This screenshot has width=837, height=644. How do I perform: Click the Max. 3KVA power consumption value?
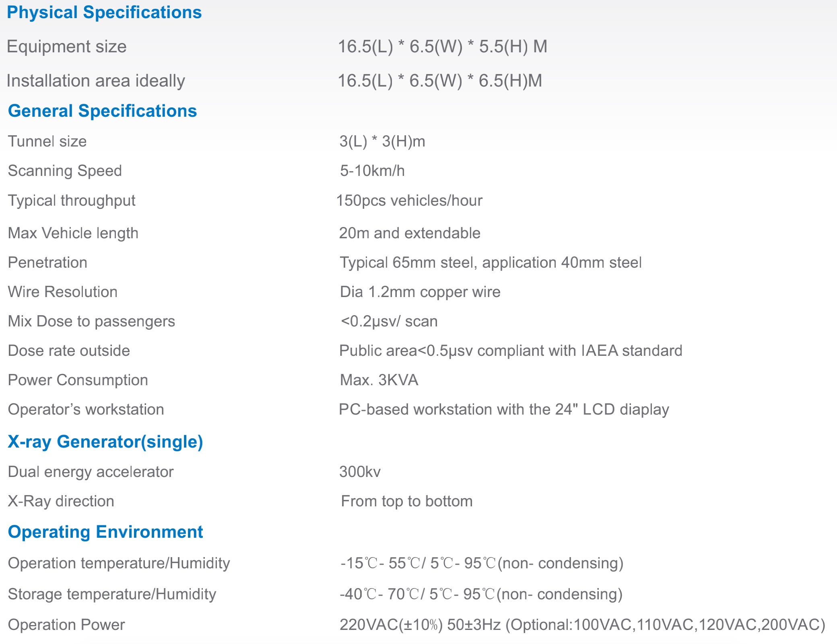(379, 380)
